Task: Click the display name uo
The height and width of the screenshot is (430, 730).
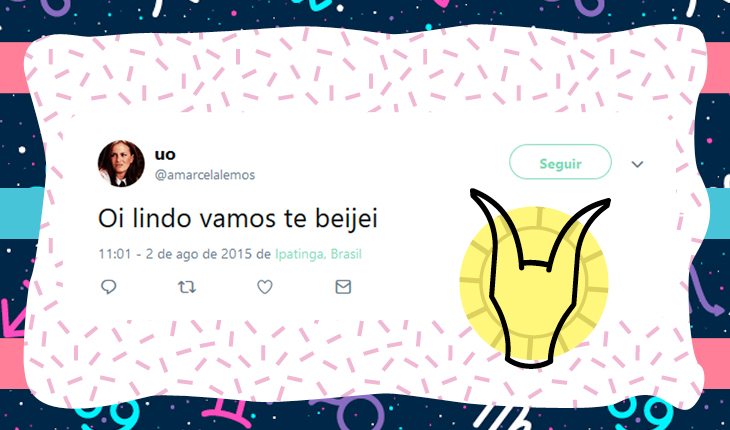Action: (165, 154)
